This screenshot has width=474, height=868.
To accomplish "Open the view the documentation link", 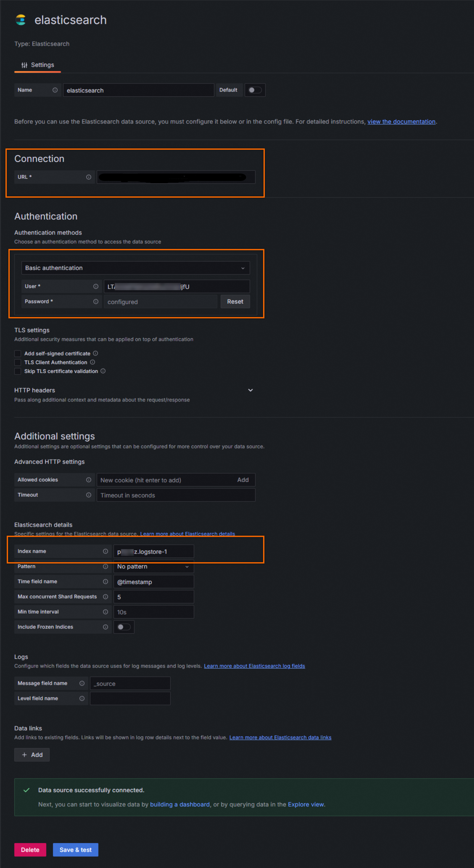I will tap(401, 122).
